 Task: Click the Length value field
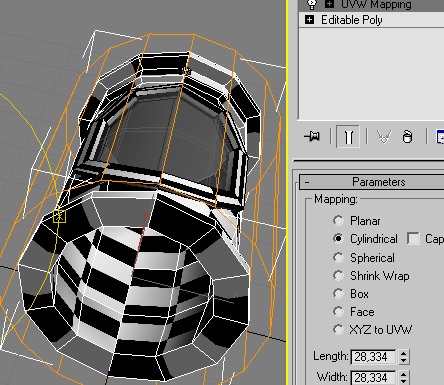click(x=373, y=357)
